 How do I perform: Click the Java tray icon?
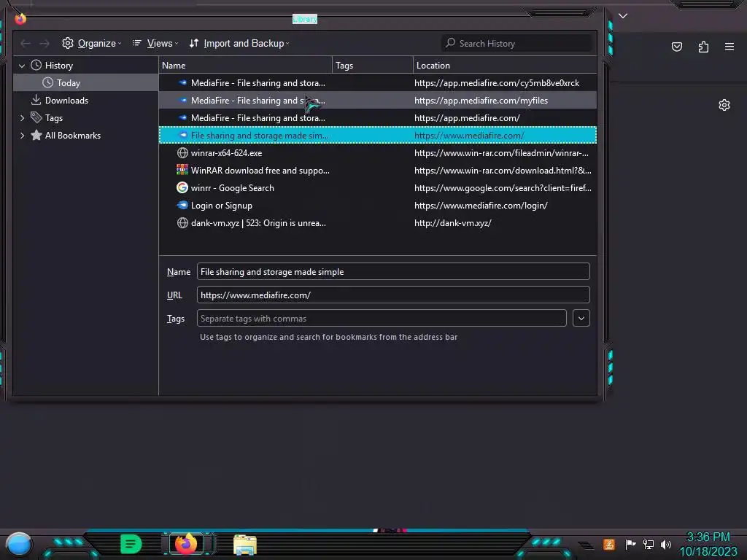pyautogui.click(x=609, y=544)
